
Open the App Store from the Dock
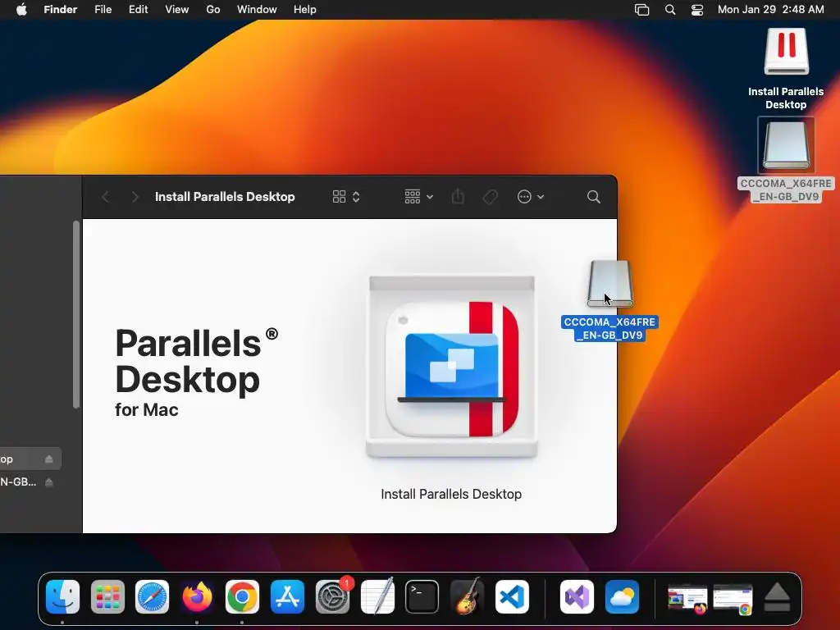tap(288, 597)
